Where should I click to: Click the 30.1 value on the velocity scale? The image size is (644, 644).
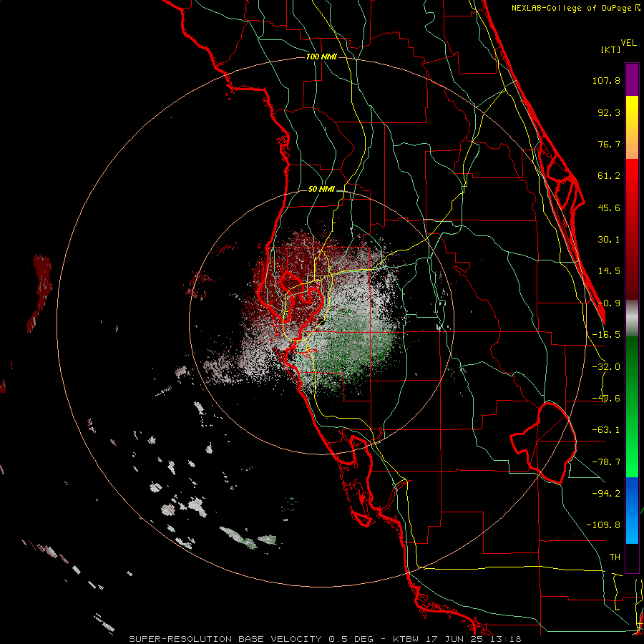[609, 240]
